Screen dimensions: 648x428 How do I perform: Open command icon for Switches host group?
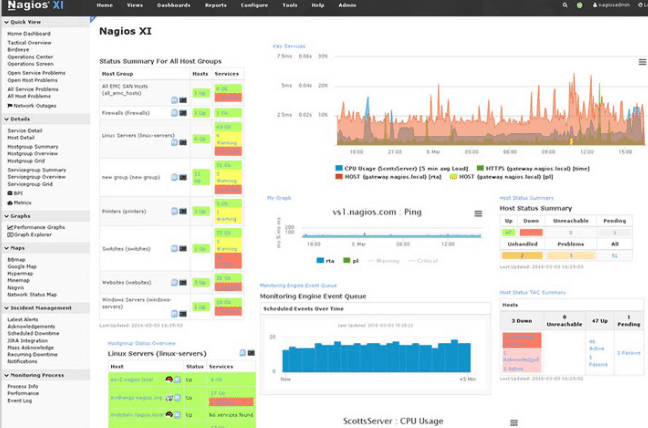pyautogui.click(x=183, y=249)
